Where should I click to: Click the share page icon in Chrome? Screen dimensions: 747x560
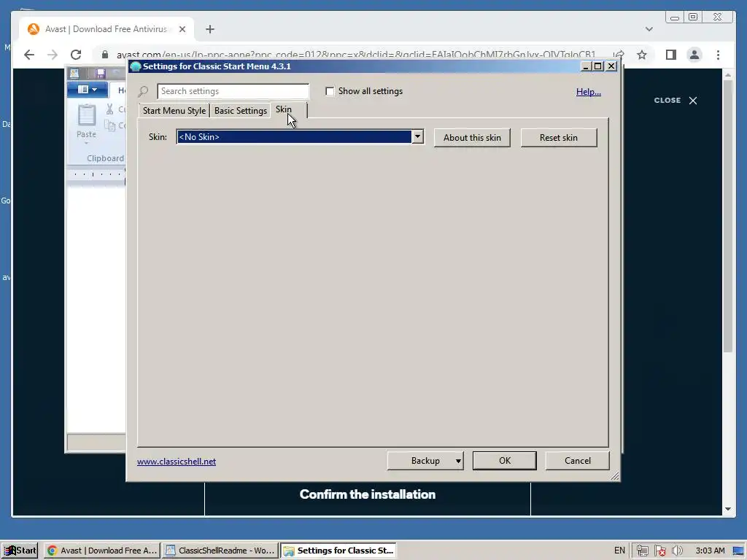[619, 55]
